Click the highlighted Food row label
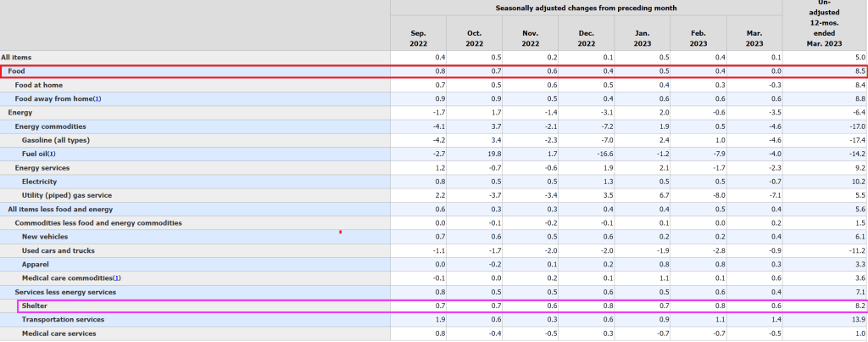Viewport: 868px width, 342px height. pos(17,71)
